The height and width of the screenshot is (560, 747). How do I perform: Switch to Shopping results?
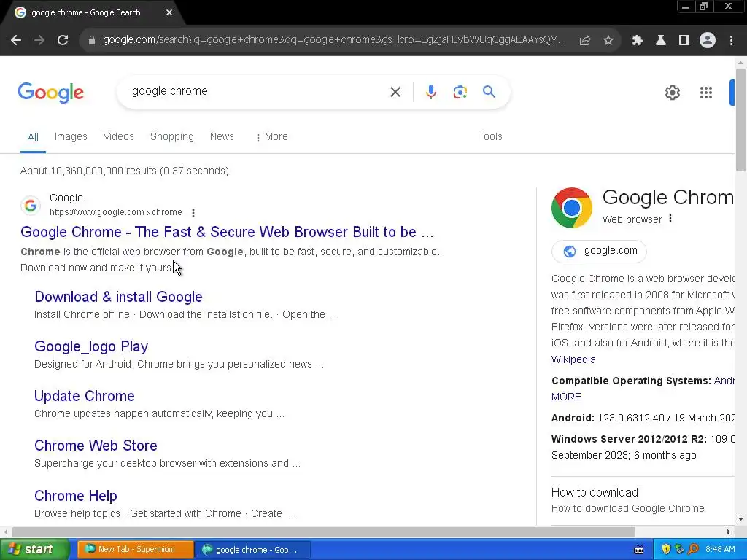(172, 136)
